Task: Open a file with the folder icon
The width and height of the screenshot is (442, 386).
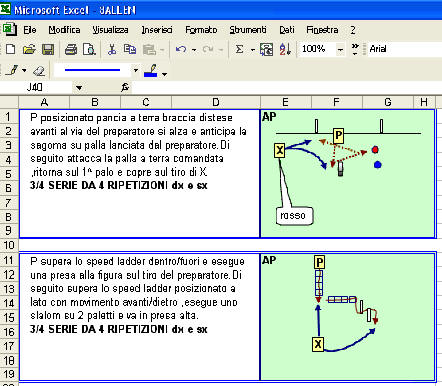Action: click(29, 49)
